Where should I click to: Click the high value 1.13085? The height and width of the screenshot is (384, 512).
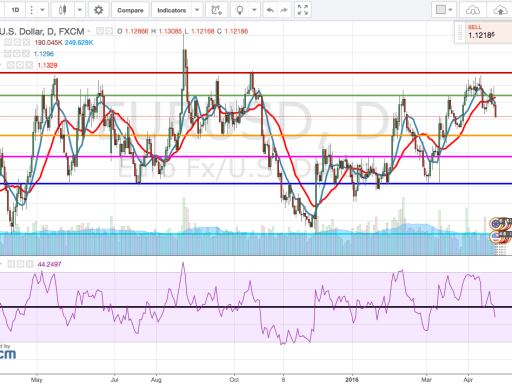pyautogui.click(x=170, y=31)
